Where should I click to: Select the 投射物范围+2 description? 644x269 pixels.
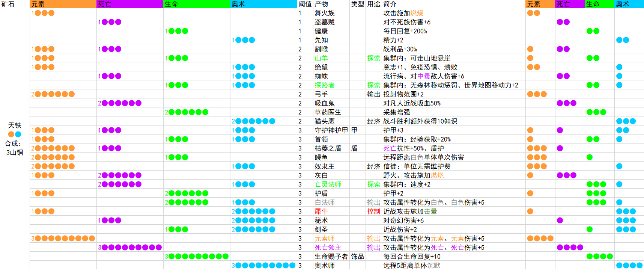403,94
